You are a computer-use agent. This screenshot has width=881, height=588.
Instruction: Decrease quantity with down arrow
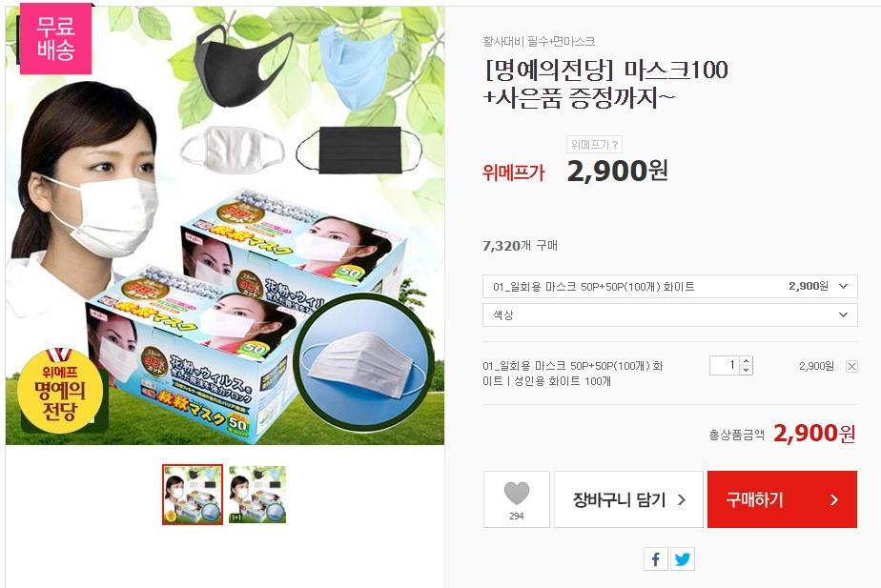click(747, 370)
